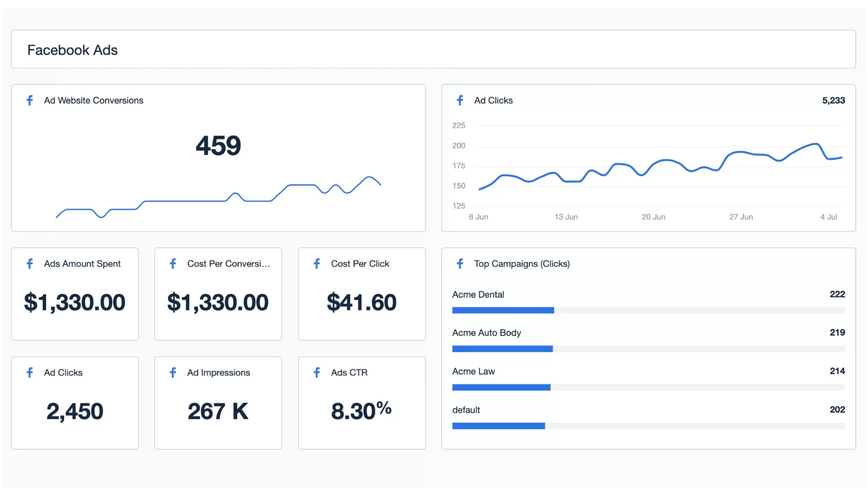The image size is (868, 488).
Task: Click Facebook icon beside Top Campaigns (Clicks)
Action: pyautogui.click(x=460, y=263)
